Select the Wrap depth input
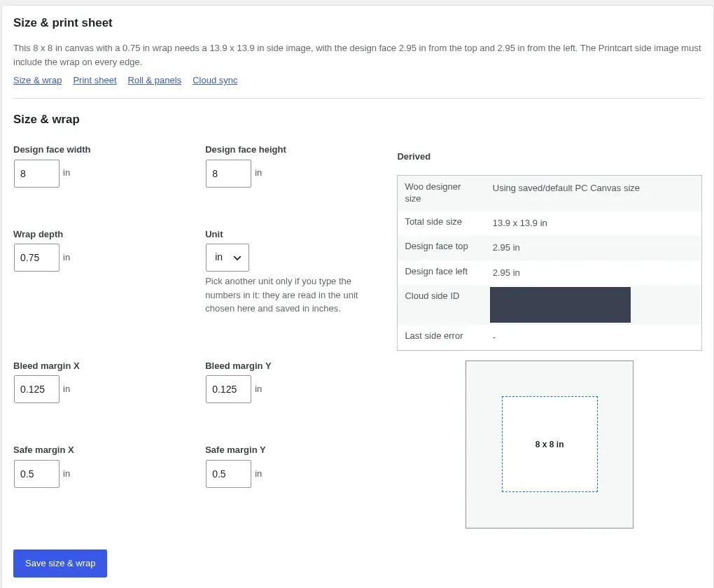Screen dimensions: 714x588 pos(36,258)
